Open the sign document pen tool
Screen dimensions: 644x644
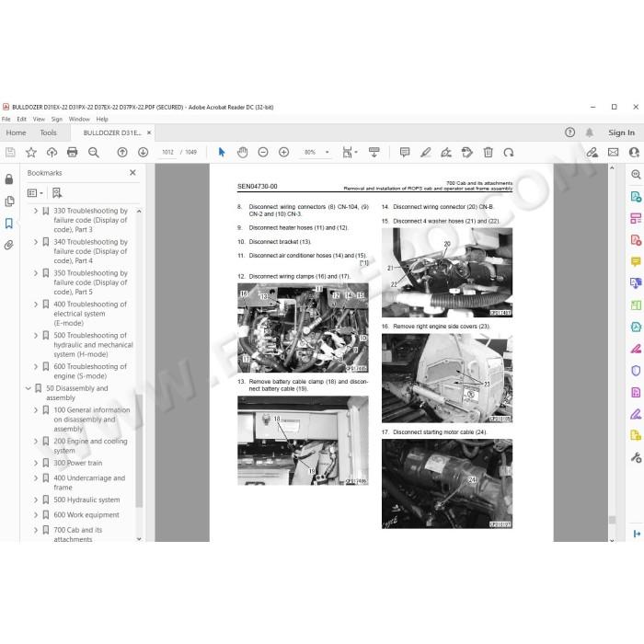coord(446,153)
